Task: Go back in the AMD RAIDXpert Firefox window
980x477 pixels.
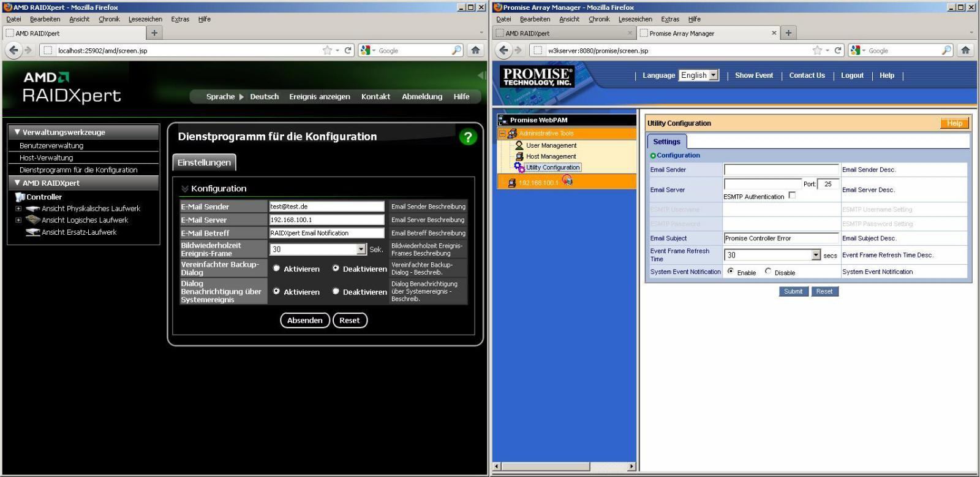Action: tap(14, 50)
